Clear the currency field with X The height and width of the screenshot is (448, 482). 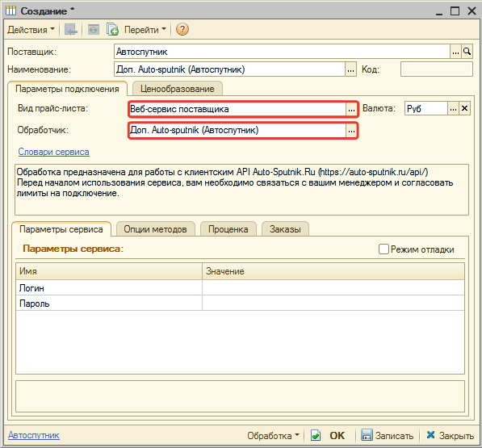[464, 108]
